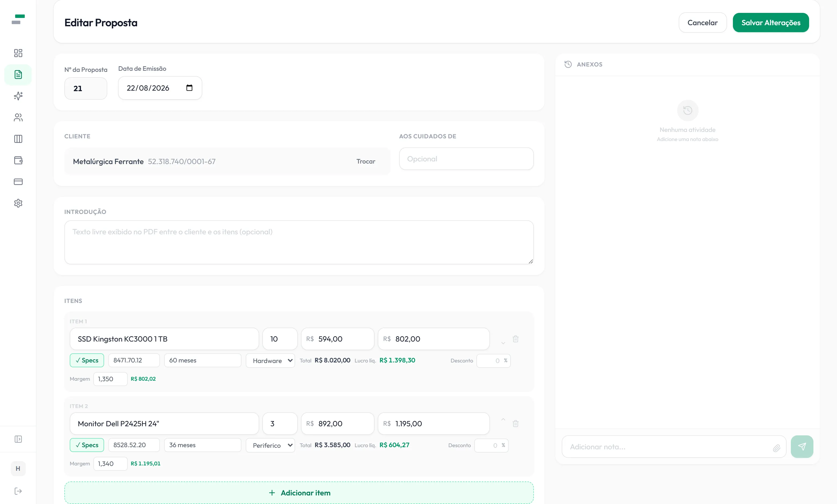837x504 pixels.
Task: Send note with paper plane button
Action: (x=802, y=447)
